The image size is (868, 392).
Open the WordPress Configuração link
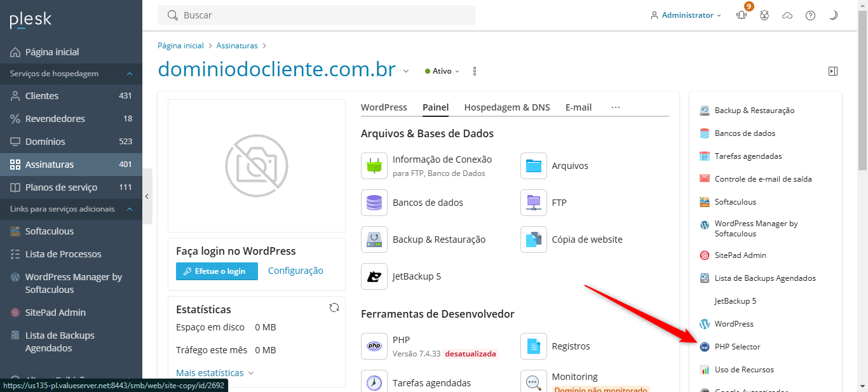pos(295,271)
